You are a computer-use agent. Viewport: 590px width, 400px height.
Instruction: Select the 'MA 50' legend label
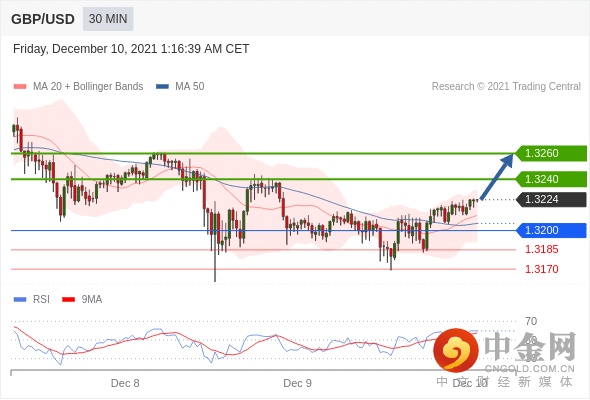point(190,87)
